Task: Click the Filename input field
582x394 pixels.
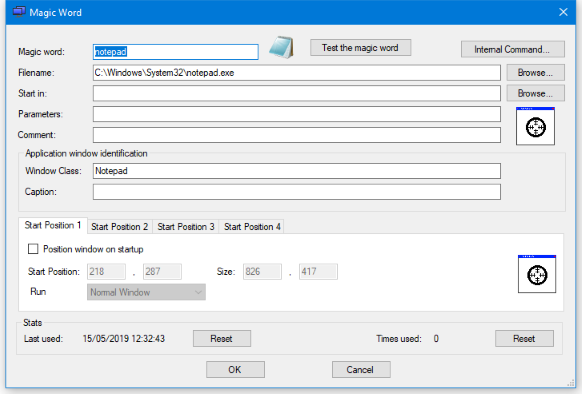Action: [x=297, y=73]
